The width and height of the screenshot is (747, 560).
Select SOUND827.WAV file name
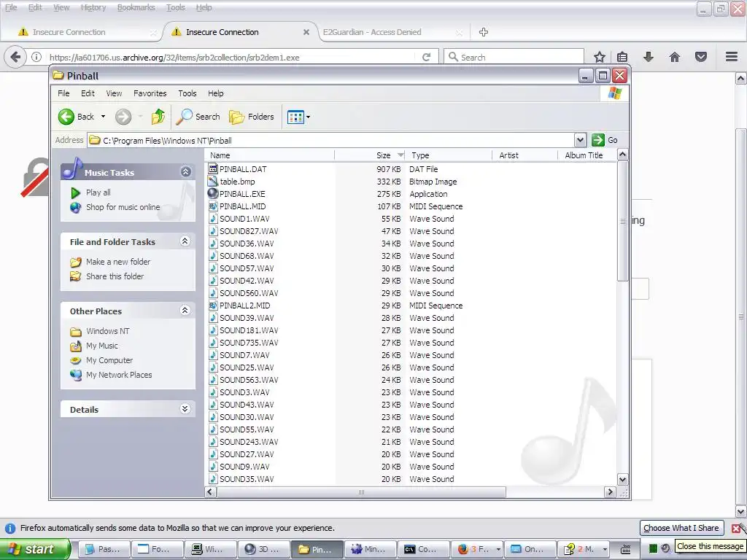[x=249, y=231]
